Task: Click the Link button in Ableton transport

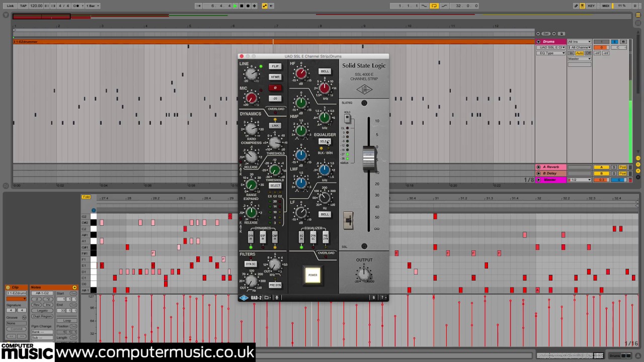Action: (10, 6)
